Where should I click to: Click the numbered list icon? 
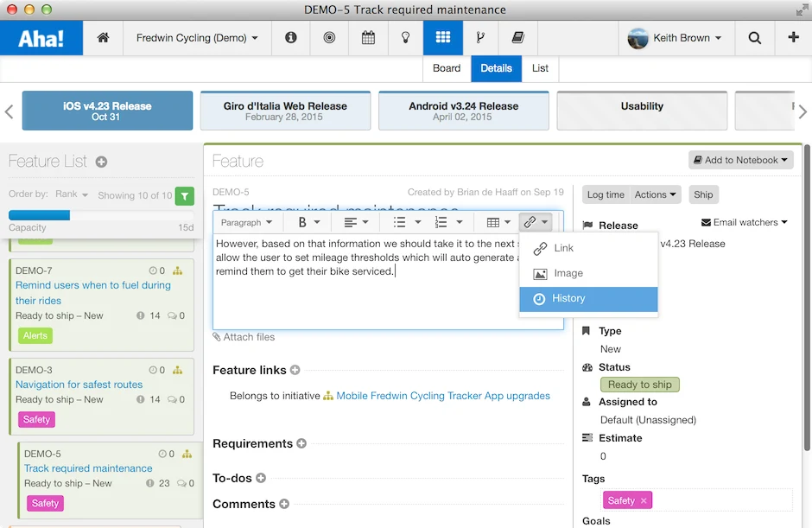[x=441, y=222]
